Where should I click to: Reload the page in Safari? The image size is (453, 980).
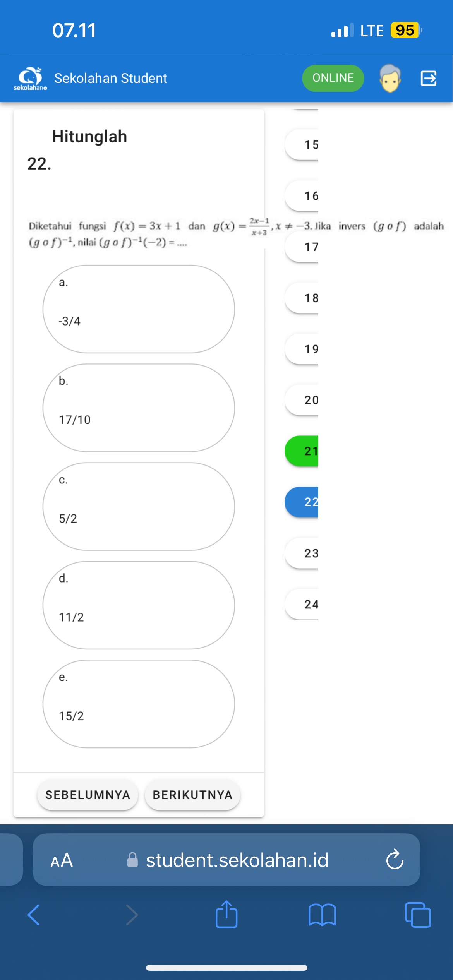click(395, 860)
